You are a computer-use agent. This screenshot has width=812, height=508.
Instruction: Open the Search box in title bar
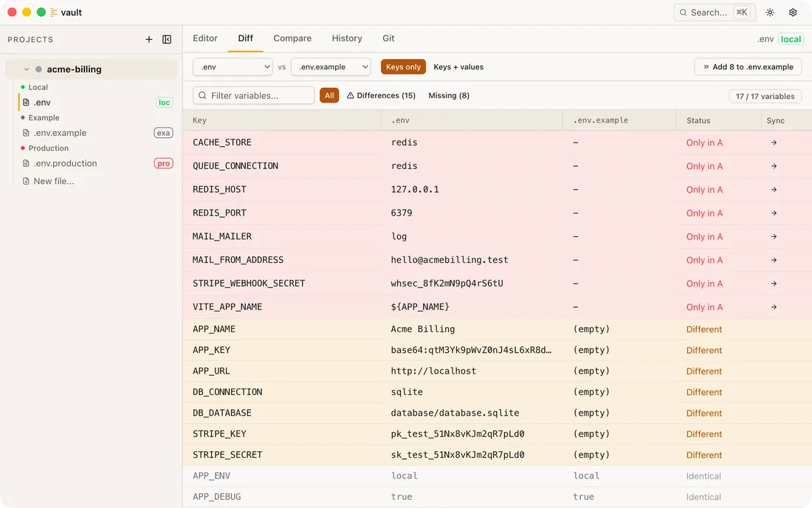[714, 13]
